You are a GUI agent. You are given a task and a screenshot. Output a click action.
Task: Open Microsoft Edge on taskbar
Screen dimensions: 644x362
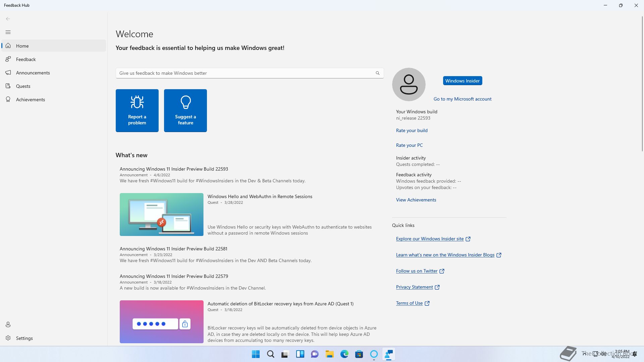[x=344, y=354]
